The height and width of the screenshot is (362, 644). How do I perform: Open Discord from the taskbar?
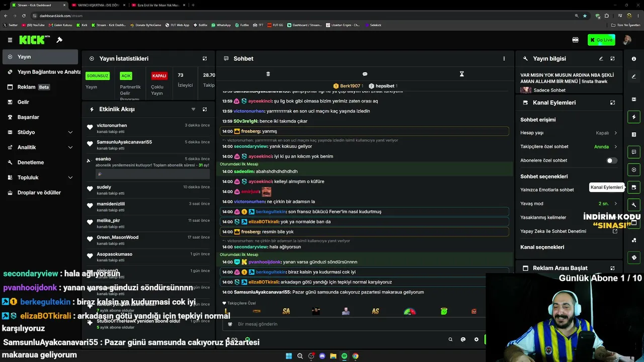(322, 356)
